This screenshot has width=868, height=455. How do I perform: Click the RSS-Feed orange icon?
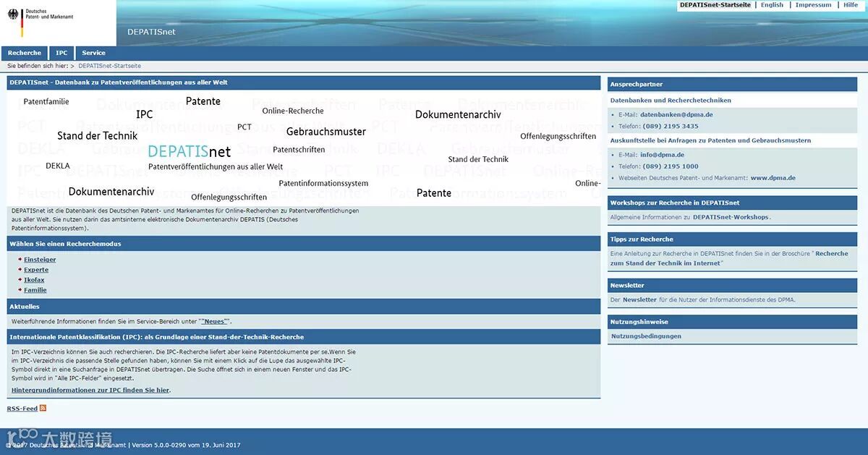[43, 409]
